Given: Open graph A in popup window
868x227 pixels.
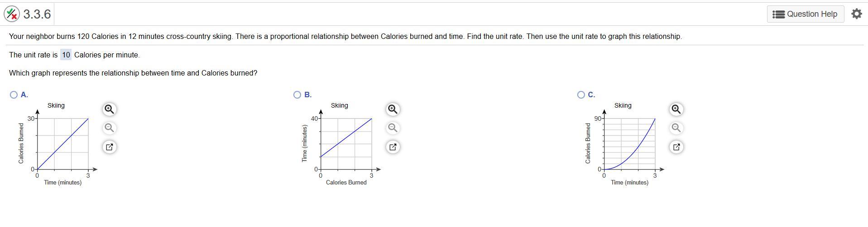Looking at the screenshot, I should point(109,147).
